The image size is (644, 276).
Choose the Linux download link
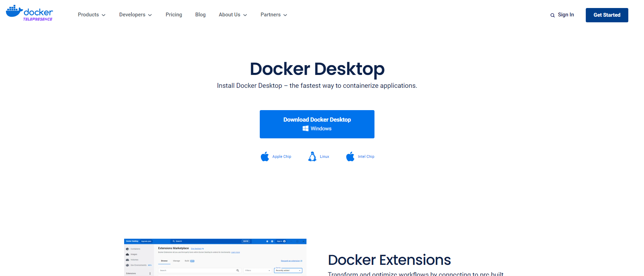(324, 157)
